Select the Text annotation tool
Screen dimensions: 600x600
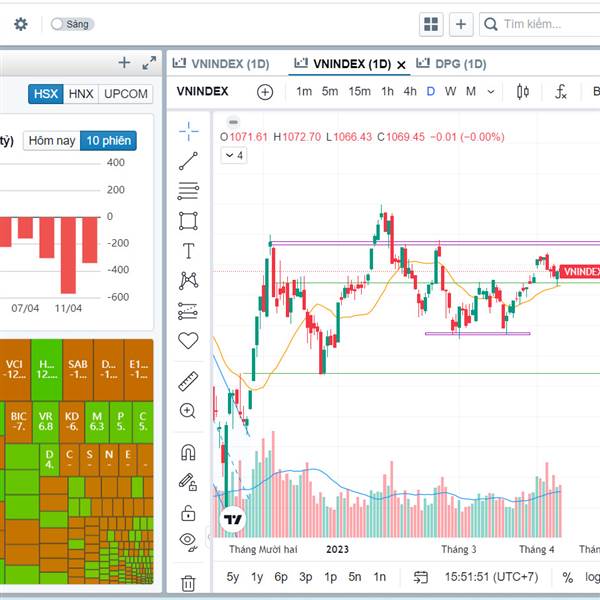pos(188,251)
